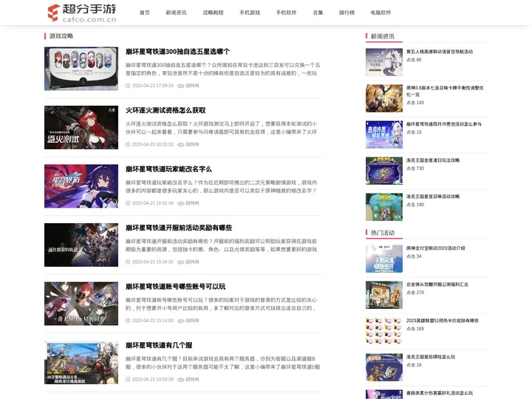Click the 逐火测试 article thumbnail

81,127
